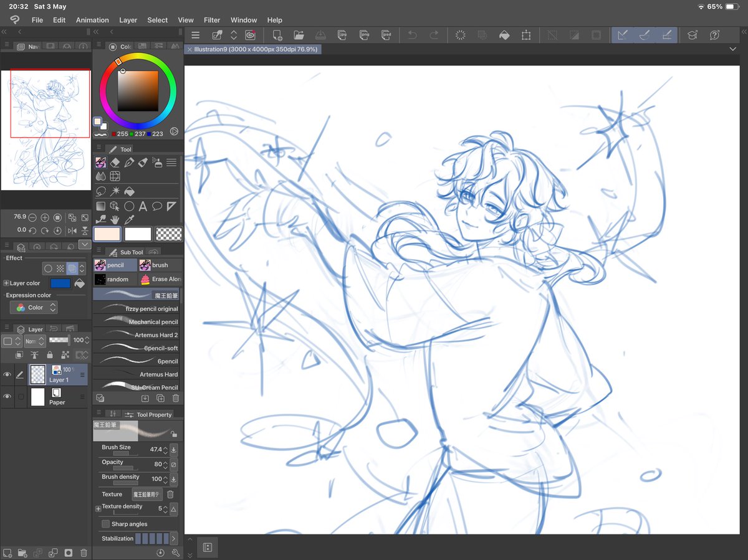Screen dimensions: 748x560
Task: Open the Window menu
Action: 244,20
